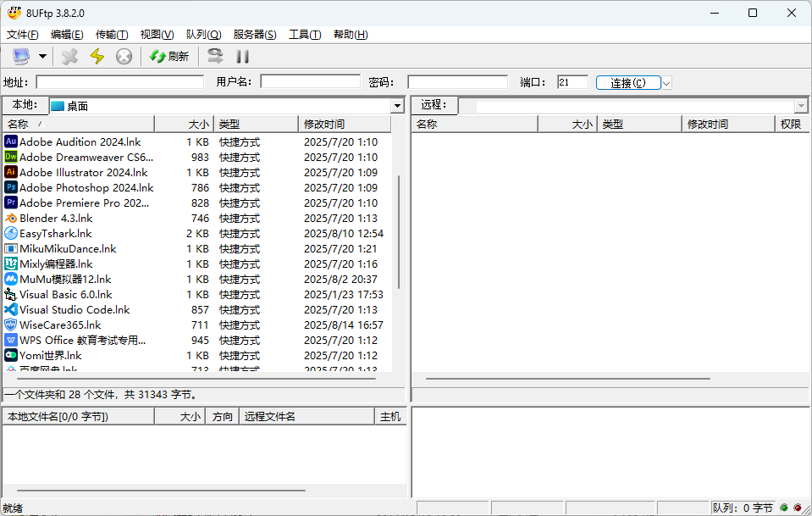Expand the site manager dropdown arrow

coord(42,57)
